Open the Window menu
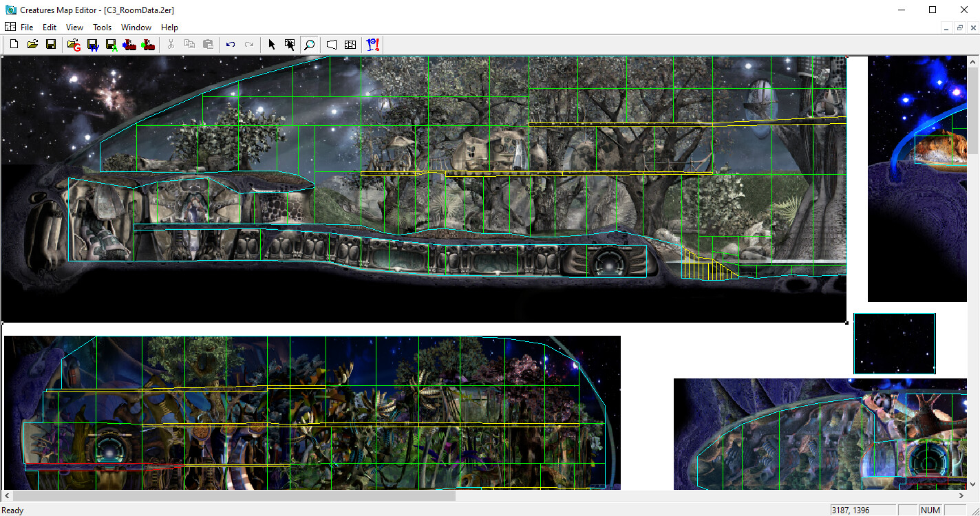The image size is (980, 516). pyautogui.click(x=136, y=27)
